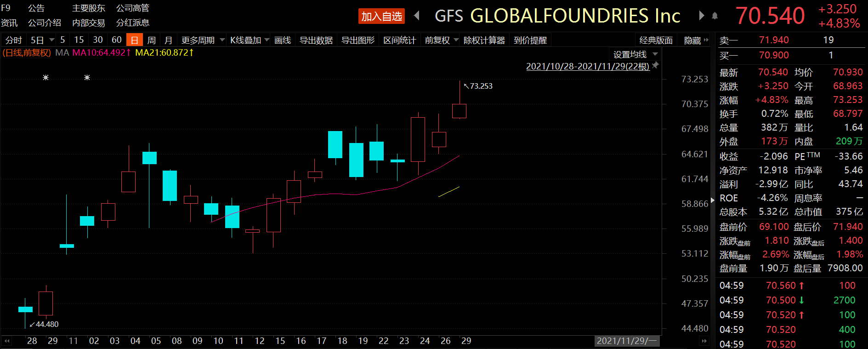
Task: Expand the 更多周期 period dropdown
Action: click(222, 40)
